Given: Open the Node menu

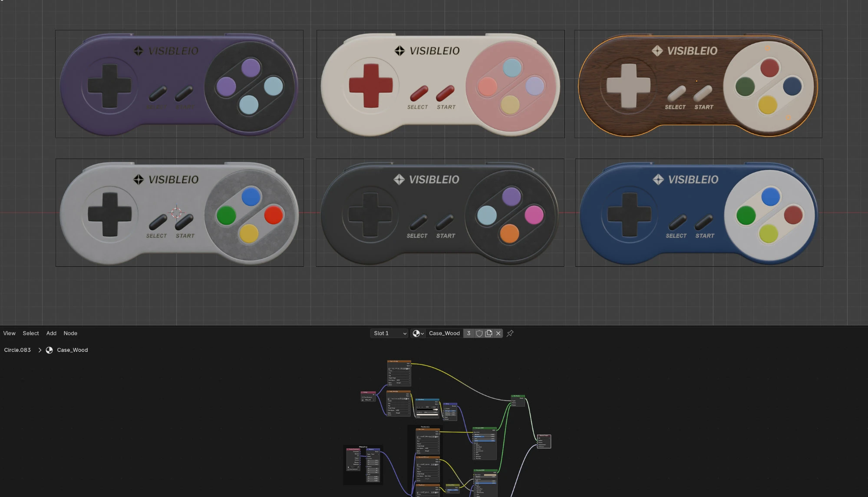Looking at the screenshot, I should pyautogui.click(x=70, y=333).
